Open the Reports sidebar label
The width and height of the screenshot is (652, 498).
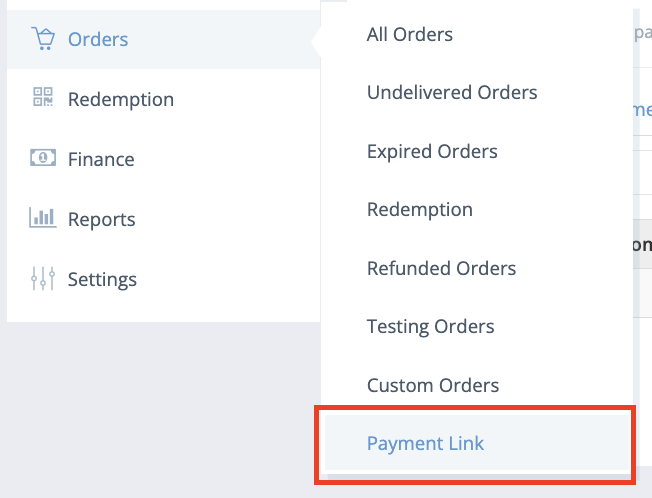(x=101, y=219)
